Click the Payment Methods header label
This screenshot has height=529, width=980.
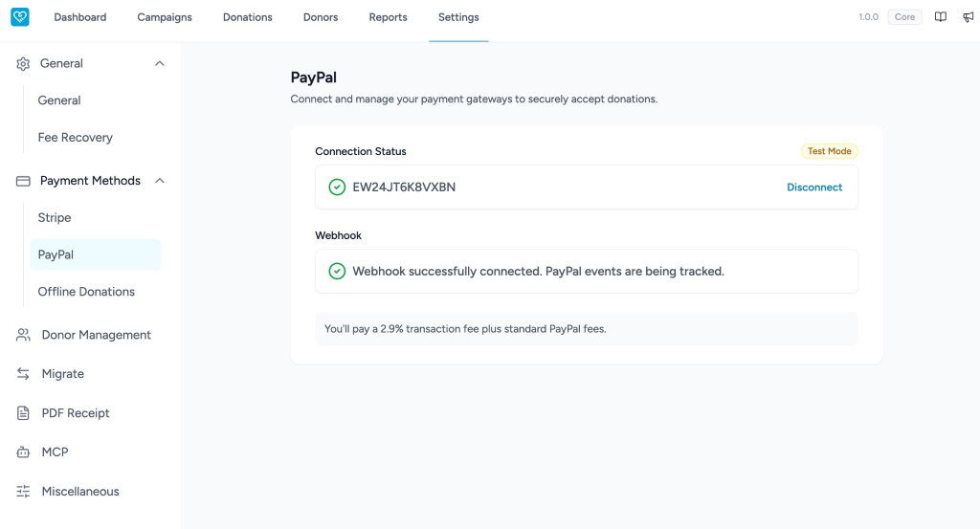tap(90, 181)
